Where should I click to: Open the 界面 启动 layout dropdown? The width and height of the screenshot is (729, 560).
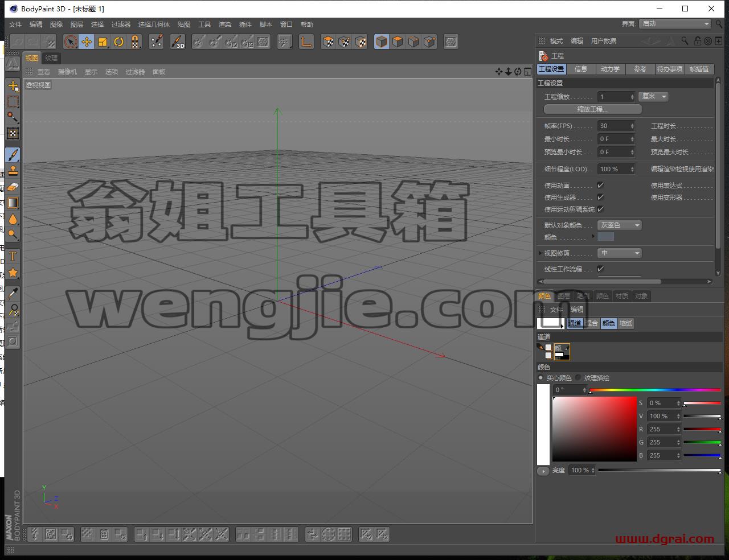point(675,24)
